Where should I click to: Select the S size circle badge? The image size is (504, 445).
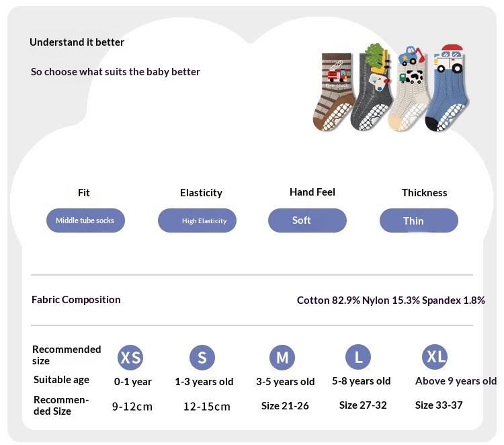(x=202, y=357)
